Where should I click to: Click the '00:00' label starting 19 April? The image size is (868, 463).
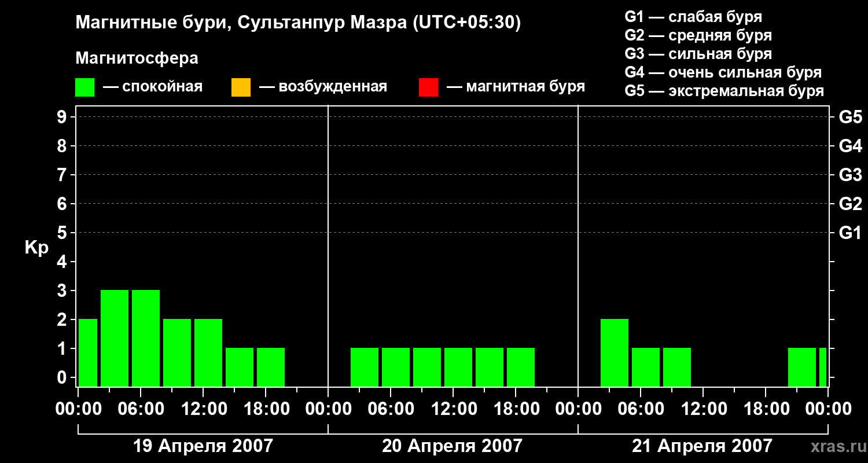78,409
